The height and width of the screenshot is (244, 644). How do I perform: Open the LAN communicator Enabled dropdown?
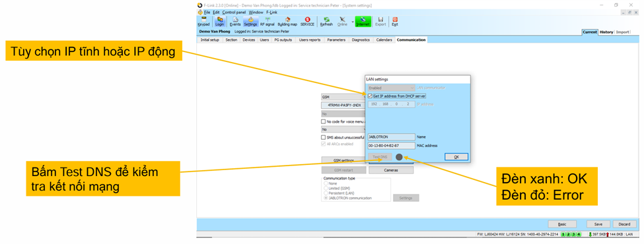coord(392,88)
